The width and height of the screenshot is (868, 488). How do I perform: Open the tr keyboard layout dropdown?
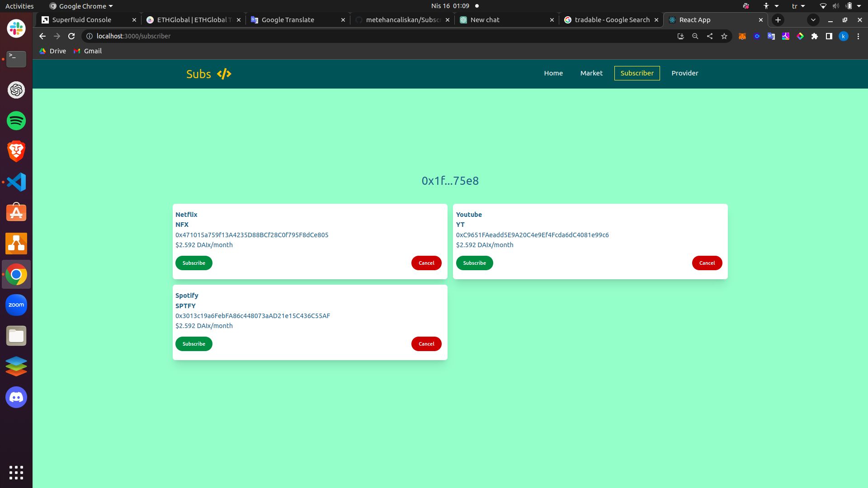coord(798,6)
